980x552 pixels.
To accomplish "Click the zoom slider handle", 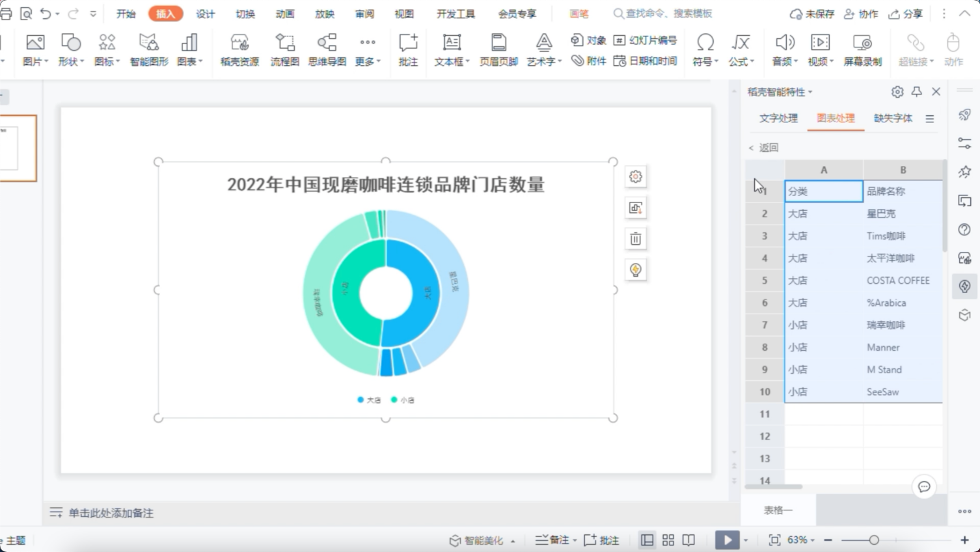I will [874, 540].
